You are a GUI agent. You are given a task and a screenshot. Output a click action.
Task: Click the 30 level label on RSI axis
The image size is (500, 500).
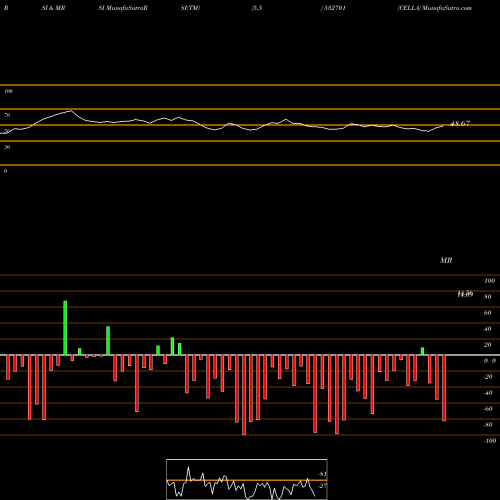coord(7,147)
